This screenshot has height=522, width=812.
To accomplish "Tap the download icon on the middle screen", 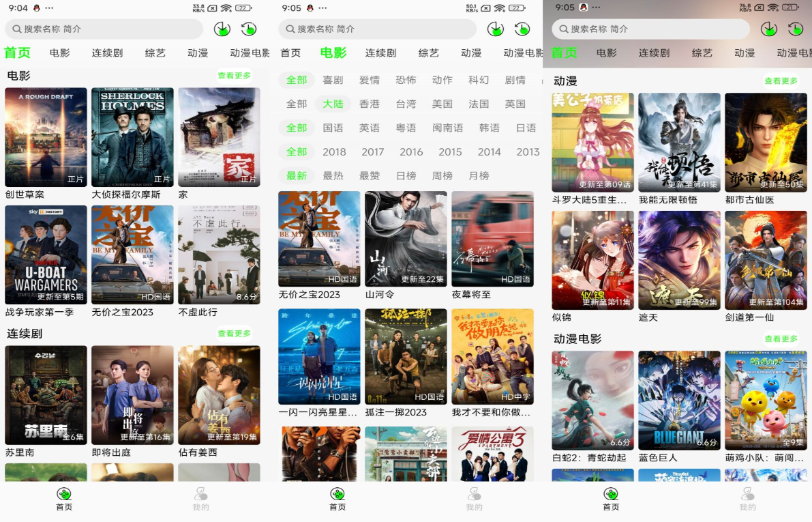I will coord(495,29).
